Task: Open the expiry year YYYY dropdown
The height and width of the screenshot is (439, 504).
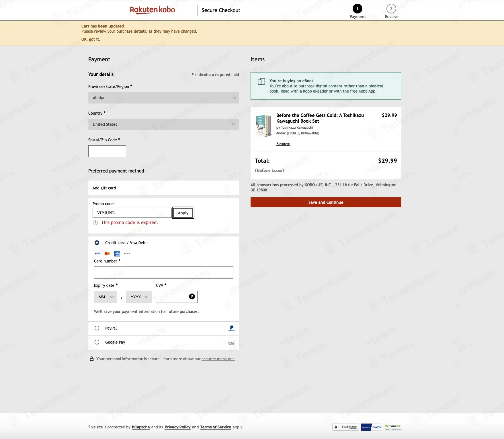Action: (x=139, y=297)
